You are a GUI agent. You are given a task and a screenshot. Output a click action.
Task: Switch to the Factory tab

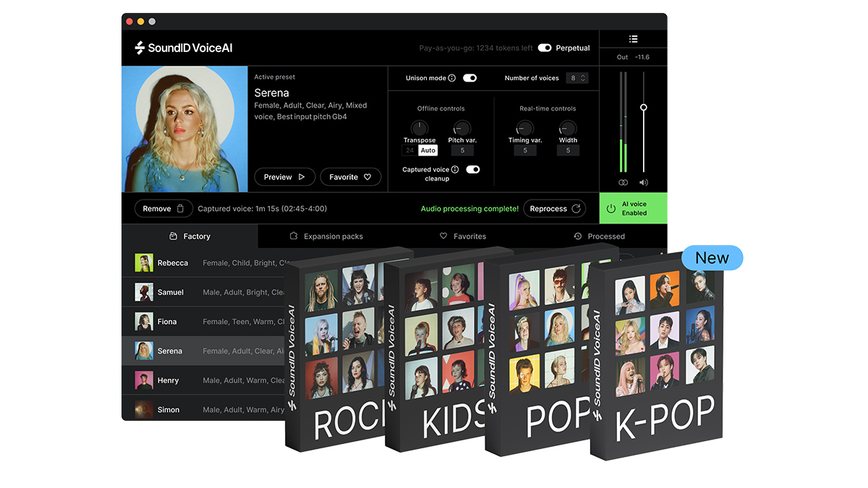click(190, 236)
